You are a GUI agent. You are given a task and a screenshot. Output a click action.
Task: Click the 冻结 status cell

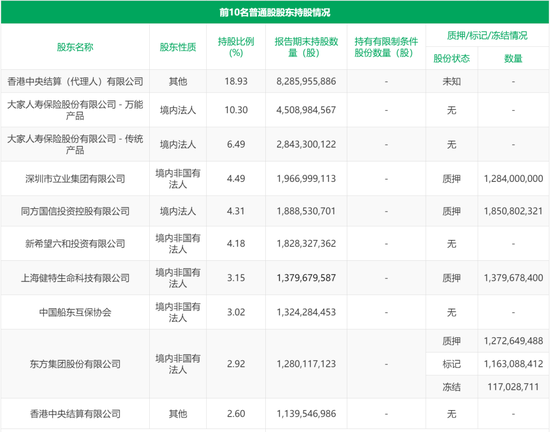pyautogui.click(x=451, y=387)
